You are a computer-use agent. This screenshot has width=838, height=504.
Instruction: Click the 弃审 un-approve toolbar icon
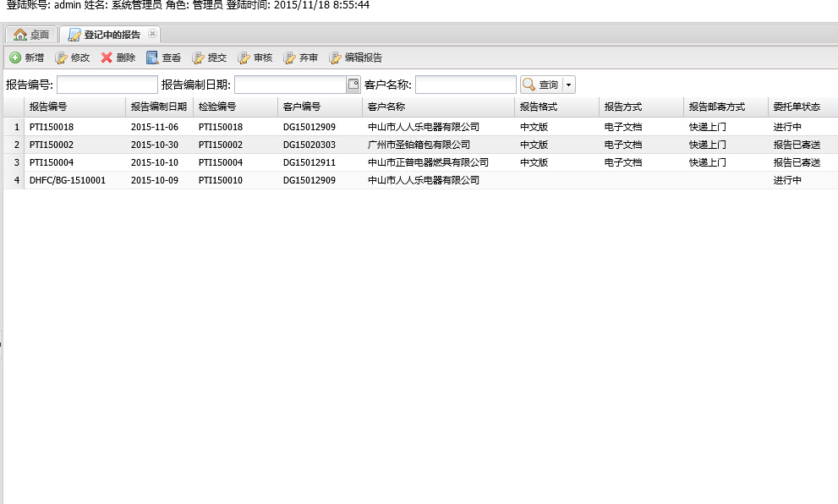pyautogui.click(x=289, y=58)
